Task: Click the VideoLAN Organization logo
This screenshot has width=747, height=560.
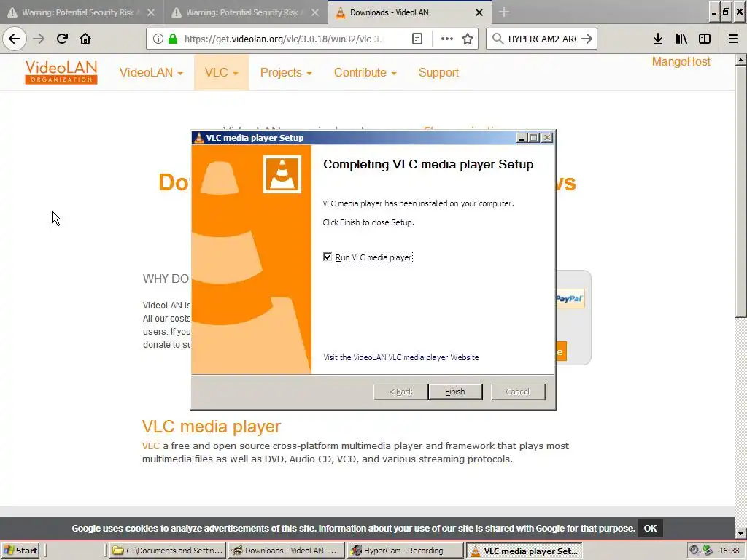Action: coord(61,72)
